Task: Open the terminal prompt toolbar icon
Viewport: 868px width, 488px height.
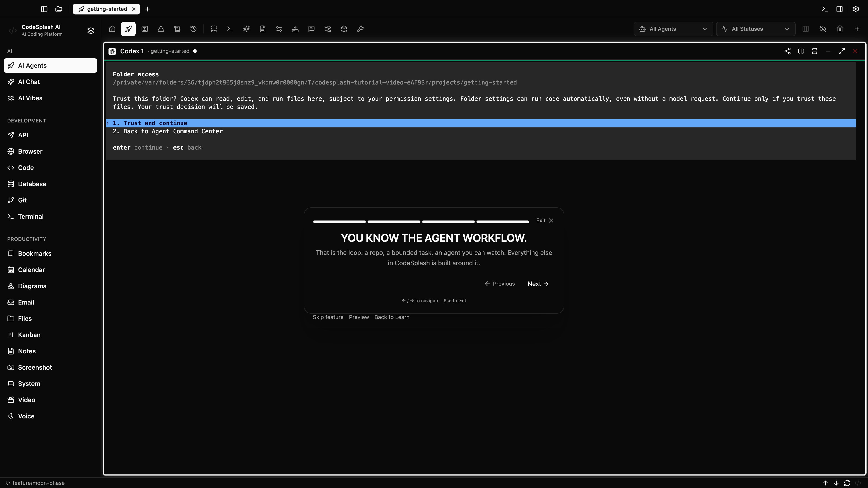Action: (230, 29)
